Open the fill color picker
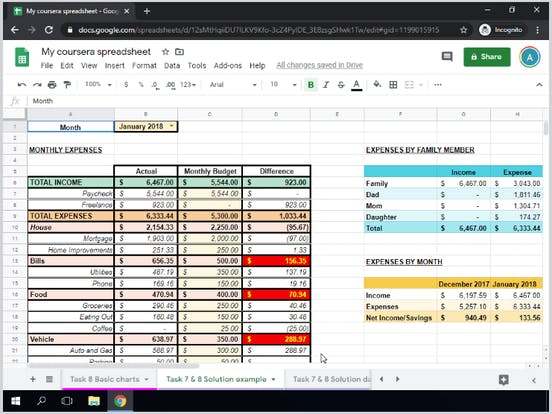 (377, 84)
